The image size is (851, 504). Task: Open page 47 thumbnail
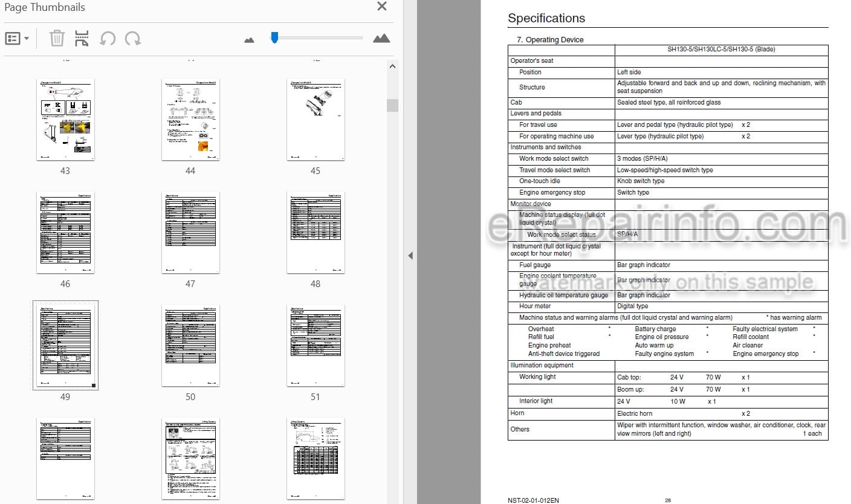(190, 233)
